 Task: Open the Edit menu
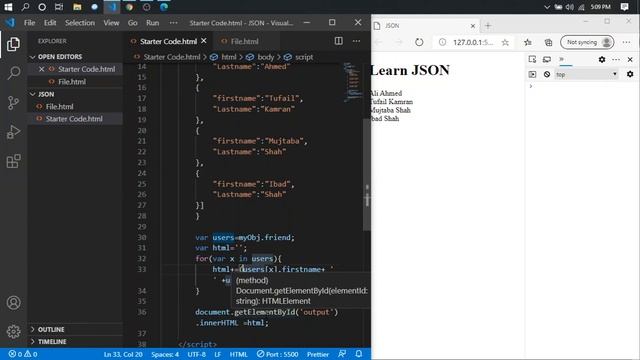pyautogui.click(x=50, y=22)
